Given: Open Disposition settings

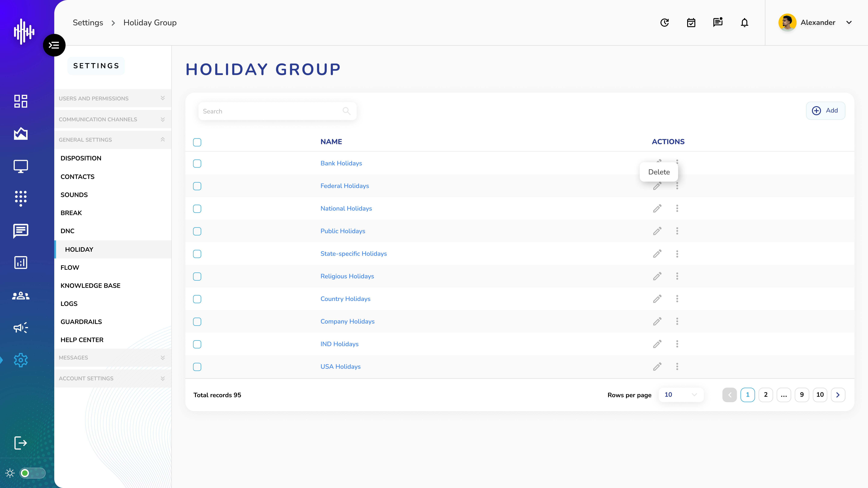Looking at the screenshot, I should (x=81, y=158).
